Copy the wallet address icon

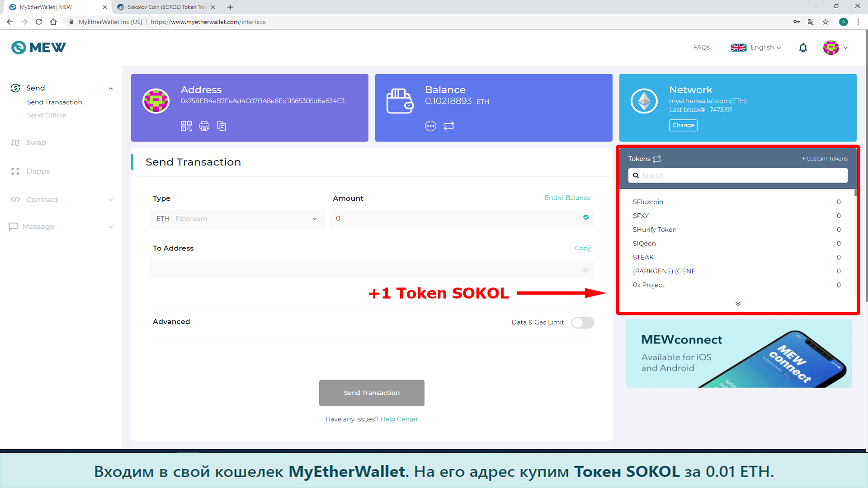coord(222,126)
